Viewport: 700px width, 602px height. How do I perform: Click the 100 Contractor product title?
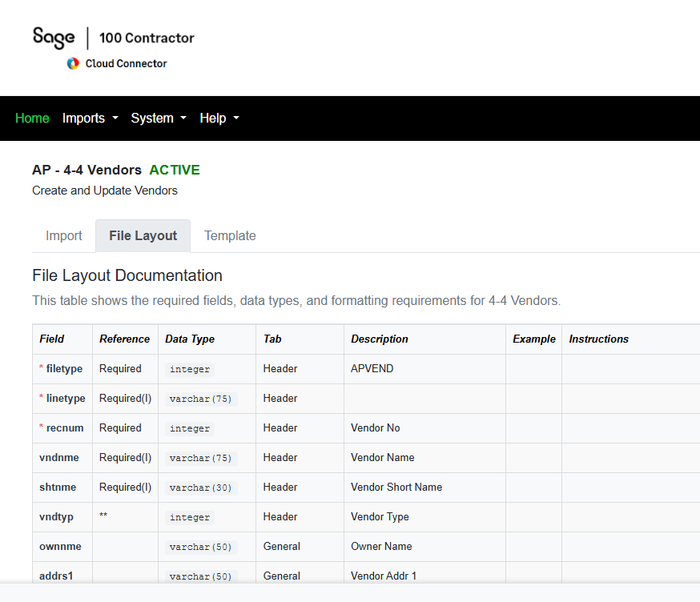[147, 38]
